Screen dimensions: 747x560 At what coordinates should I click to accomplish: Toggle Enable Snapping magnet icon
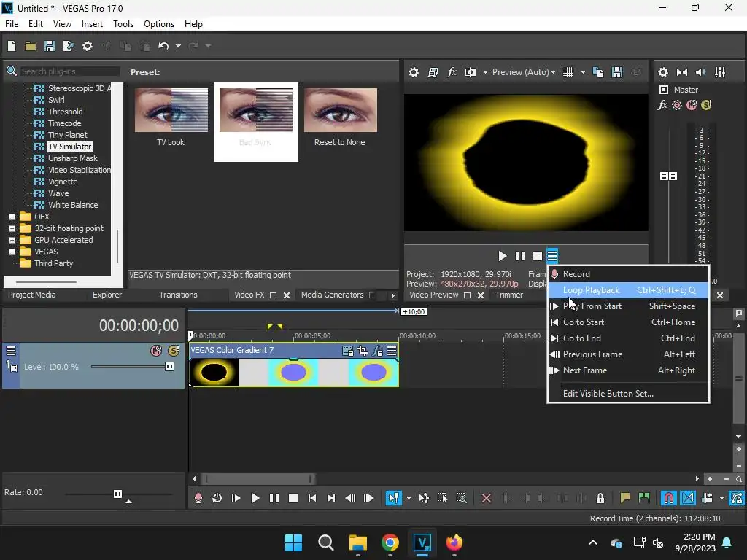pyautogui.click(x=669, y=498)
